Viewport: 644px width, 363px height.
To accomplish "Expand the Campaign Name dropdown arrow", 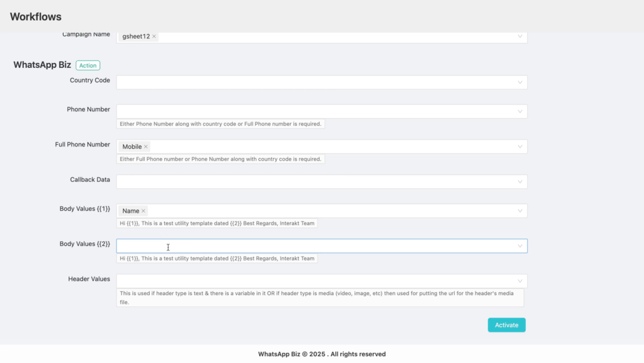I will pyautogui.click(x=519, y=36).
